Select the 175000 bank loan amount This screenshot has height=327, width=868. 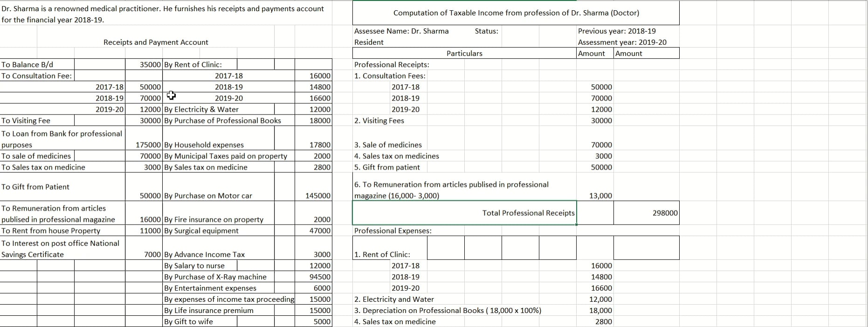pos(149,145)
